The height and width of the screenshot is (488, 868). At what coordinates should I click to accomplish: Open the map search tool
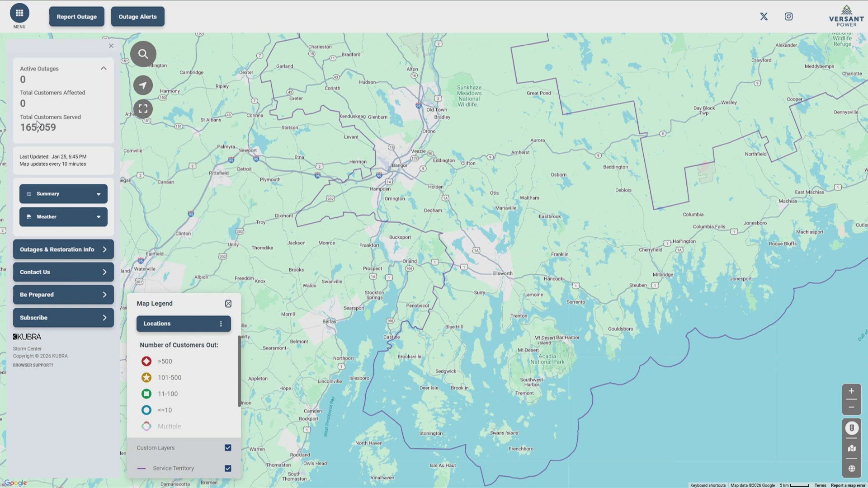tap(143, 53)
